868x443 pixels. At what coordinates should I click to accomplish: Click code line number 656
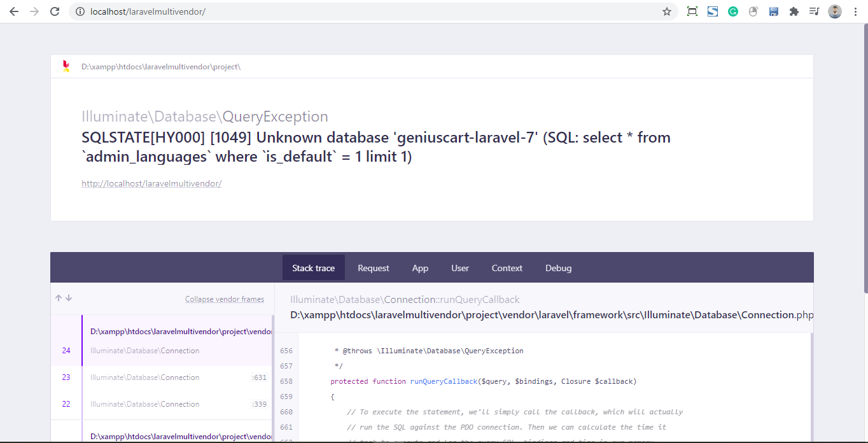pyautogui.click(x=286, y=351)
